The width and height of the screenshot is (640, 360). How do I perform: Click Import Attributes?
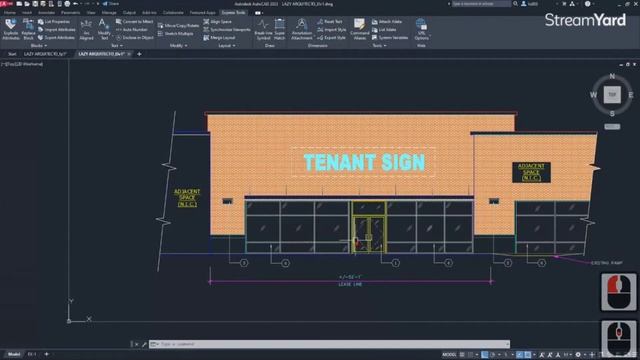pyautogui.click(x=56, y=29)
